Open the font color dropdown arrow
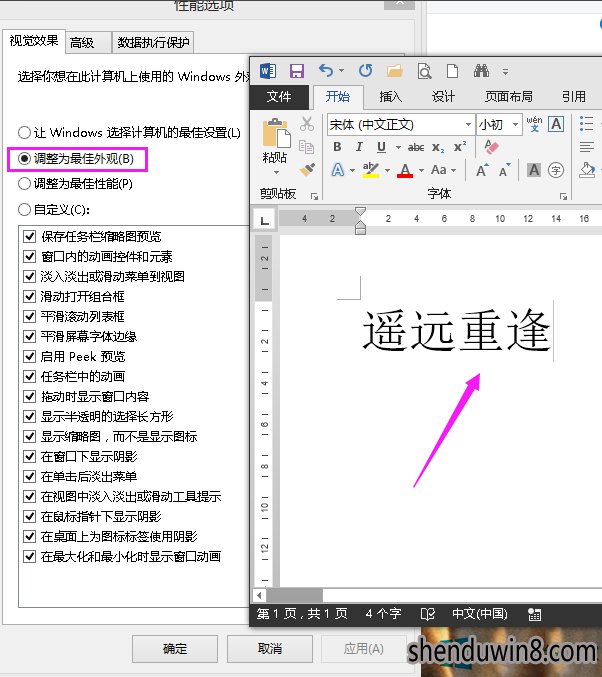Image resolution: width=602 pixels, height=677 pixels. click(x=421, y=170)
